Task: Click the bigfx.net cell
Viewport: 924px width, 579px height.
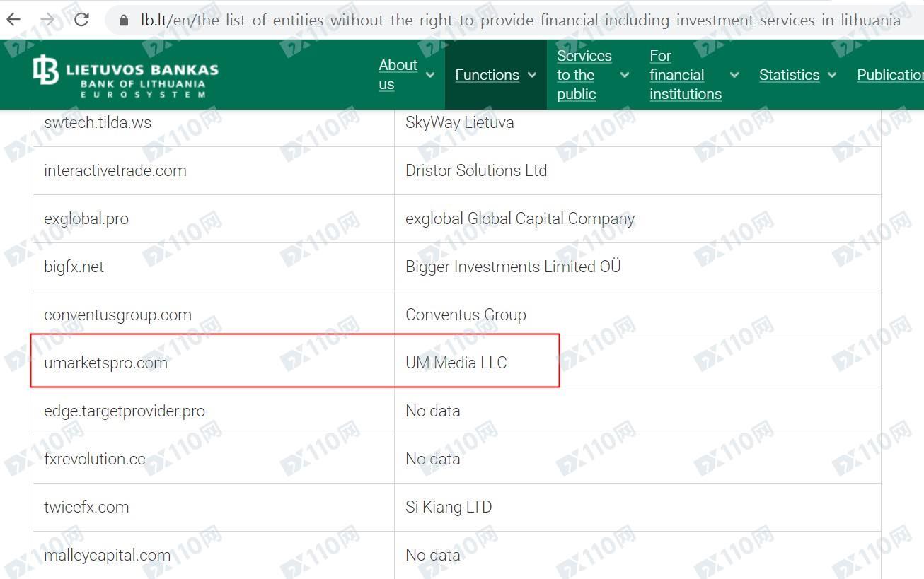Action: [214, 267]
